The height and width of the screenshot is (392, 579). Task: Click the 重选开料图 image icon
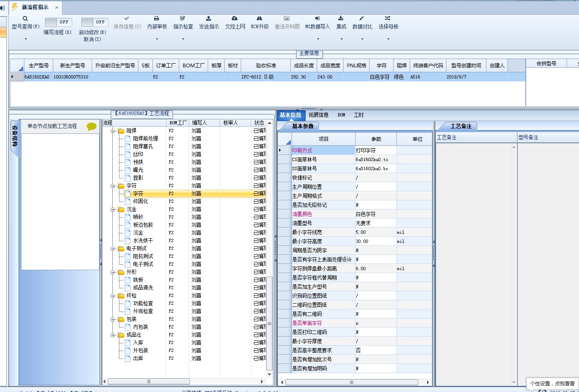(287, 19)
